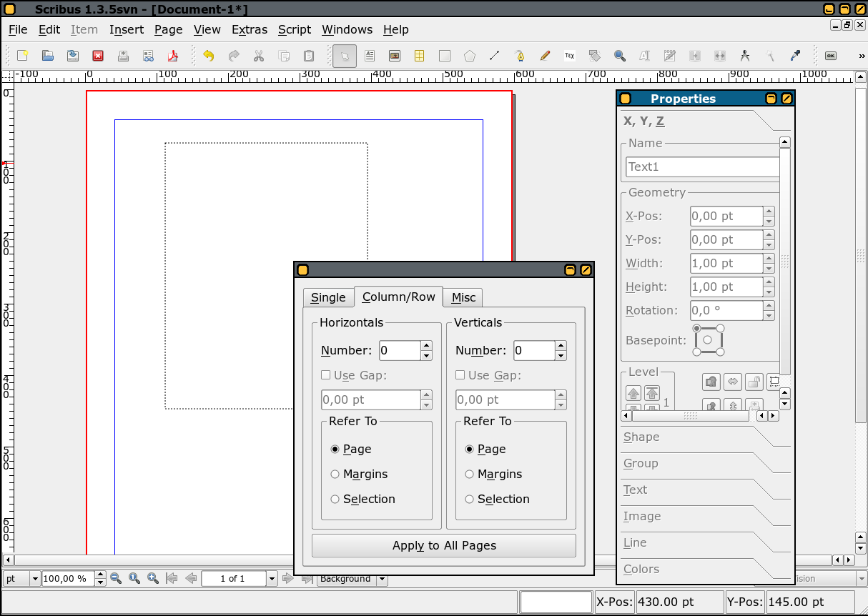Insert a table tool
The width and height of the screenshot is (868, 616).
coord(420,56)
